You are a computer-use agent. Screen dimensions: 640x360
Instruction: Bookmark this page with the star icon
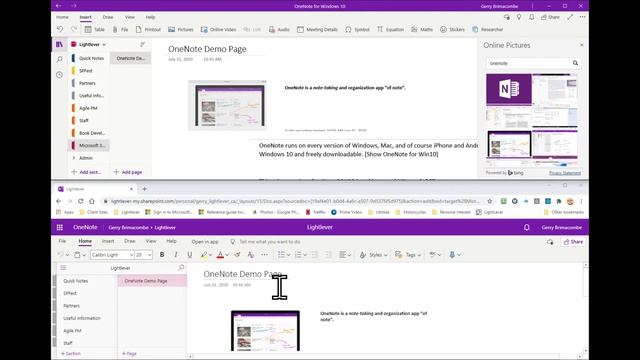pos(490,201)
